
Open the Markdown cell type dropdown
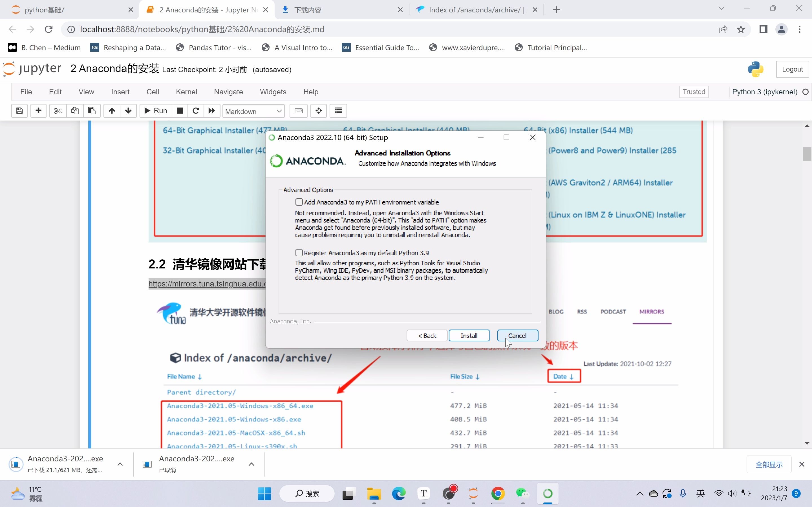(253, 111)
